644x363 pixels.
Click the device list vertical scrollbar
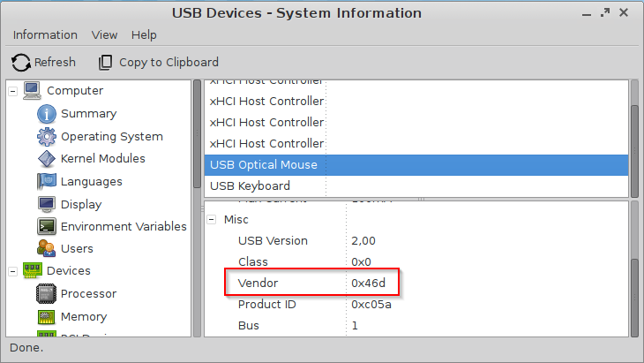(x=633, y=132)
